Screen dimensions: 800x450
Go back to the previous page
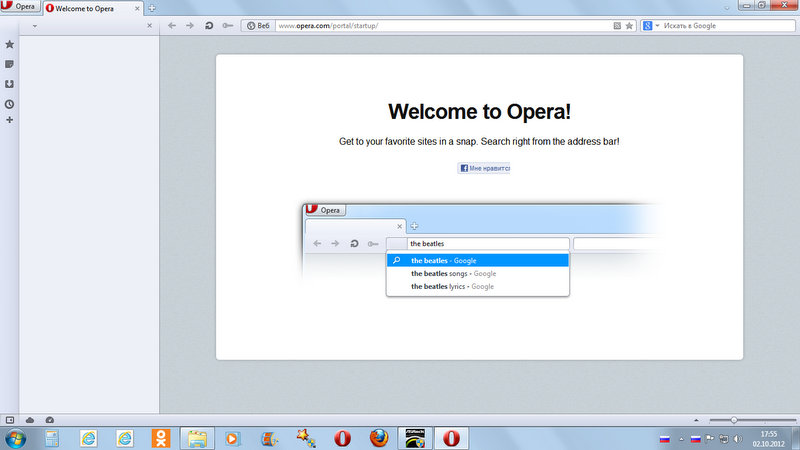tap(172, 26)
